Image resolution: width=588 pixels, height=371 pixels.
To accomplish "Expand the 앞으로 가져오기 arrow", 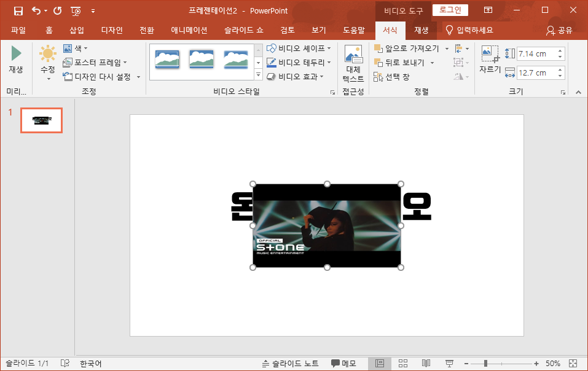I will point(447,49).
